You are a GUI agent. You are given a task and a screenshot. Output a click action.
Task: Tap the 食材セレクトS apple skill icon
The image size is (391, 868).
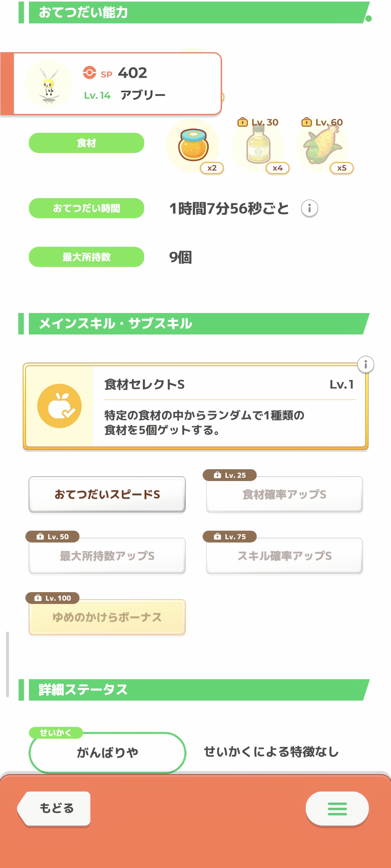point(59,406)
